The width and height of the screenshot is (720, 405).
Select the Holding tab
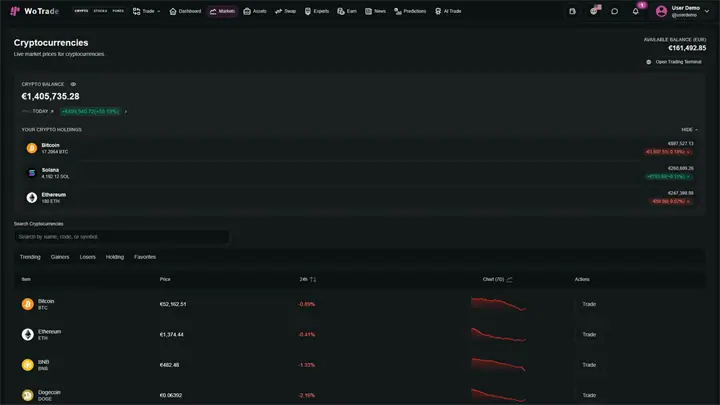(x=115, y=257)
